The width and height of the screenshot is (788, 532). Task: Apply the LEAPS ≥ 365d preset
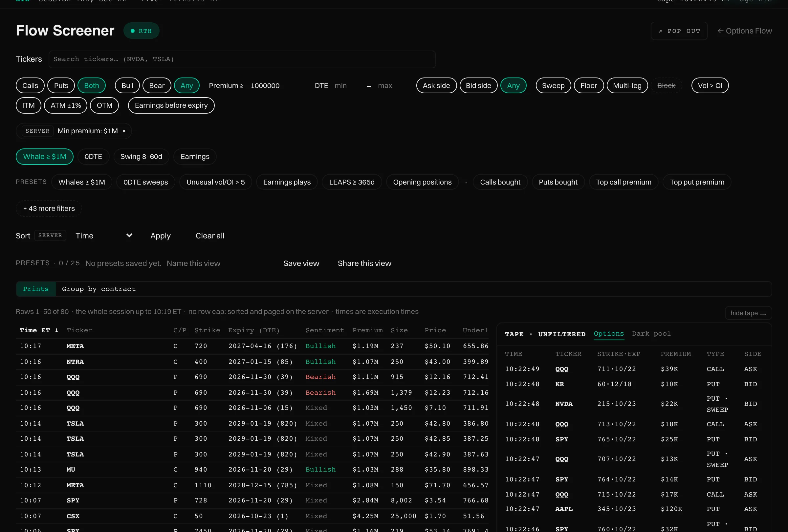pos(352,182)
